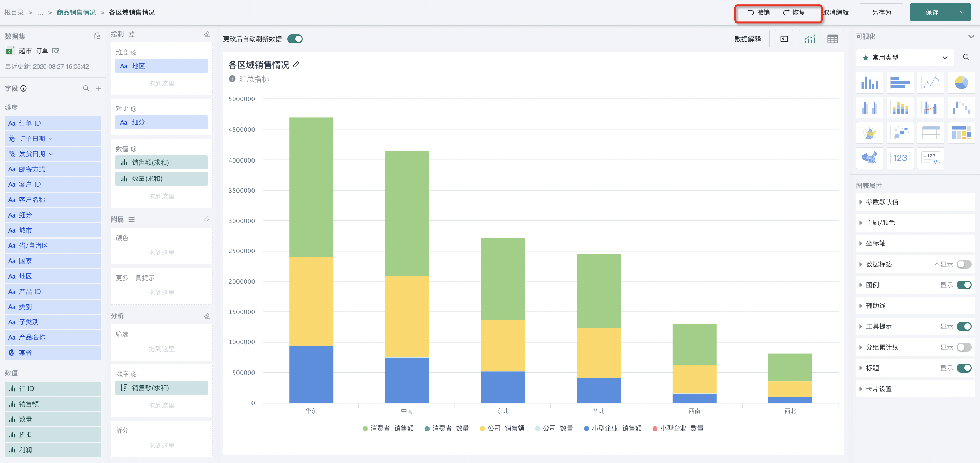This screenshot has height=463, width=980.
Task: Open the 数值 gear settings
Action: (134, 149)
